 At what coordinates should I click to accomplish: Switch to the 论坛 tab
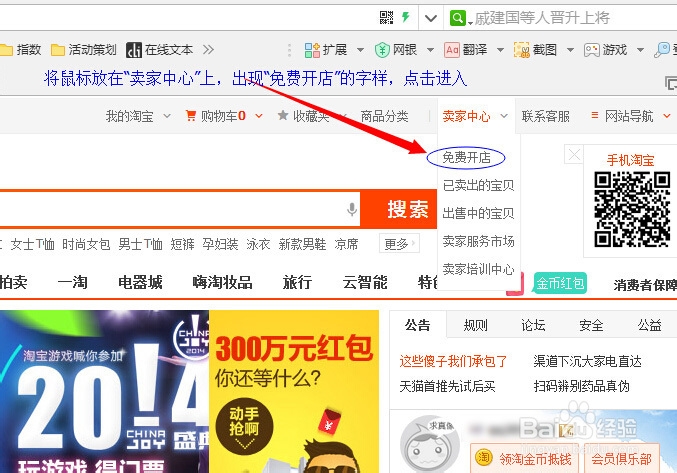pyautogui.click(x=533, y=325)
